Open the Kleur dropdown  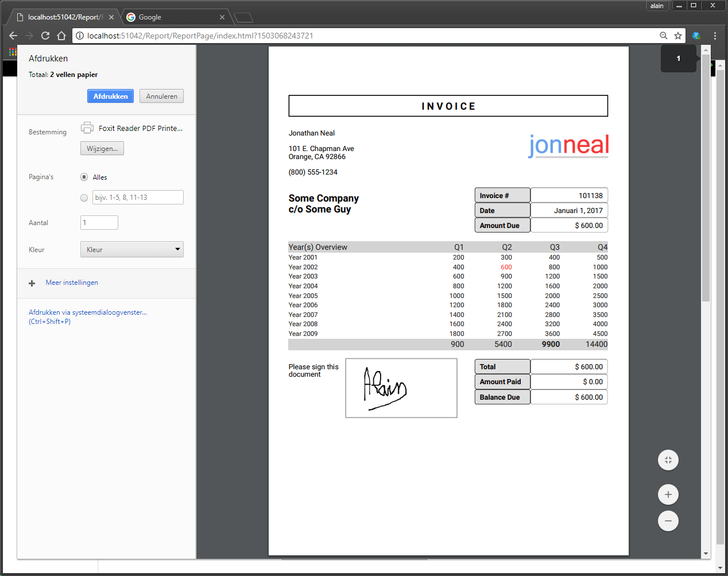(x=131, y=249)
